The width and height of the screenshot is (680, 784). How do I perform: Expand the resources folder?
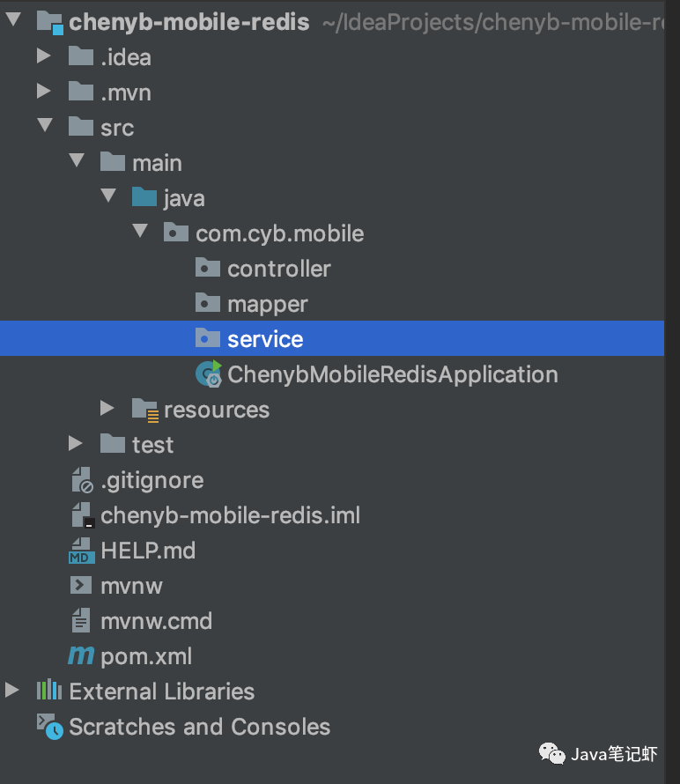(107, 408)
